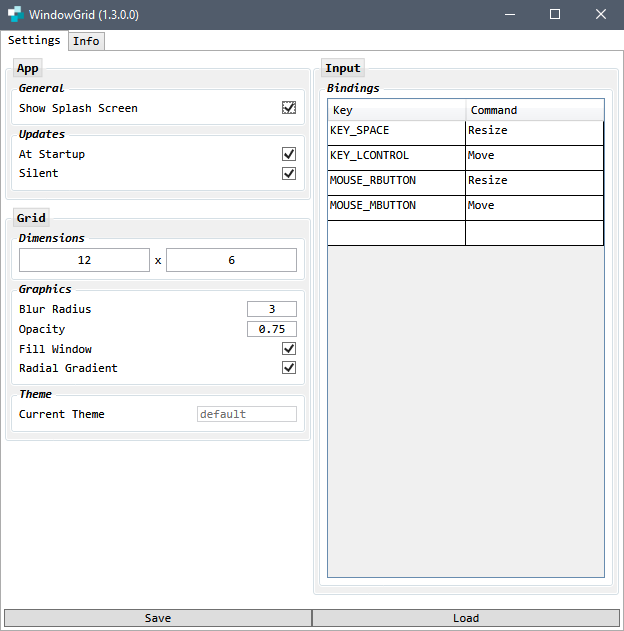Viewport: 624px width, 631px height.
Task: Select the KEY_LCONTROL binding cell
Action: pos(397,158)
